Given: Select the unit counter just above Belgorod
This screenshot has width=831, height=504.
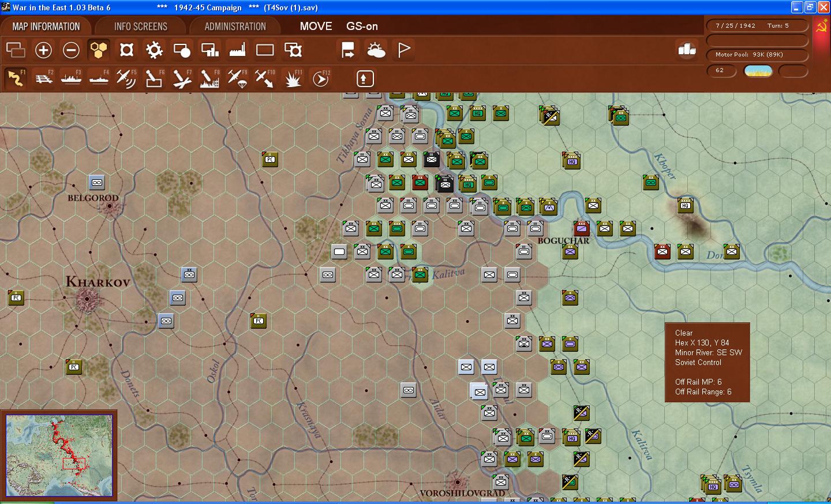Looking at the screenshot, I should click(97, 183).
